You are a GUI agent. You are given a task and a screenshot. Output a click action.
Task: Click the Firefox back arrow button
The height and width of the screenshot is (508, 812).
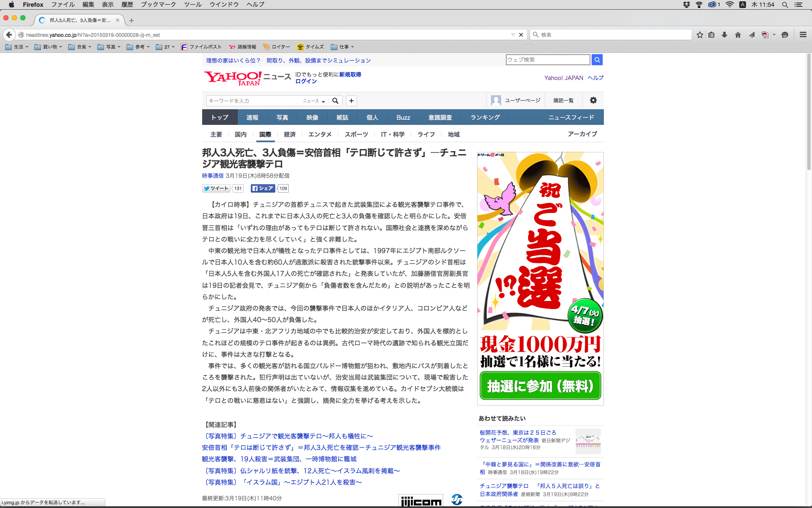click(9, 35)
